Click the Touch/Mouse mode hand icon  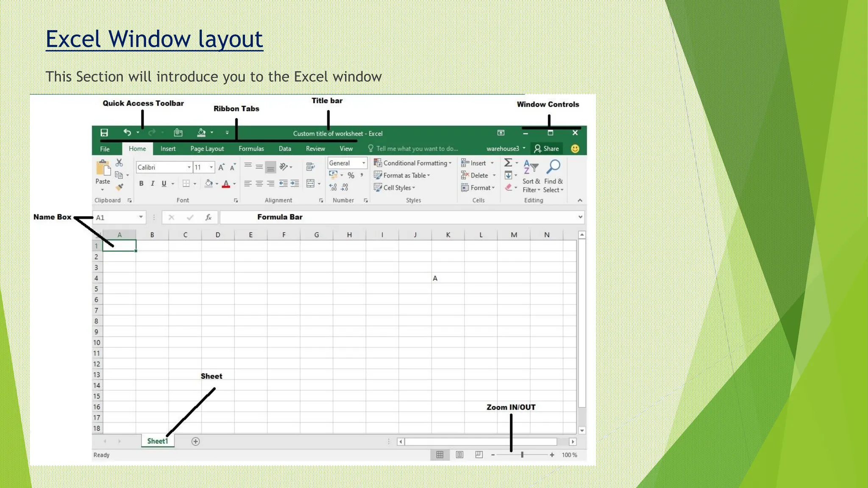tap(178, 133)
